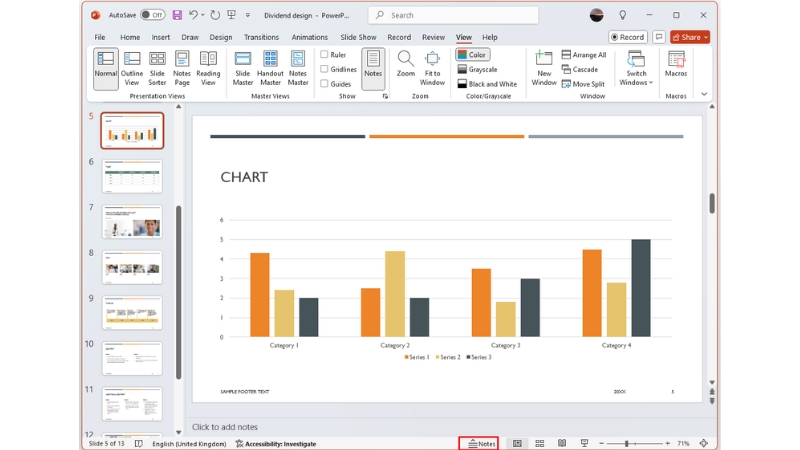Image resolution: width=800 pixels, height=450 pixels.
Task: Open the Zoom dialog
Action: point(406,64)
